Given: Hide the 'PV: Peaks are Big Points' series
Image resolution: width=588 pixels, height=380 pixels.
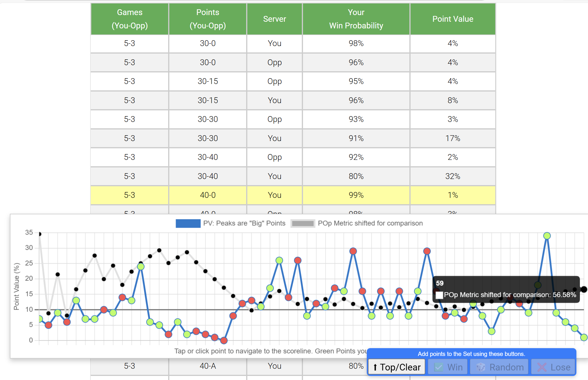Looking at the screenshot, I should click(244, 223).
